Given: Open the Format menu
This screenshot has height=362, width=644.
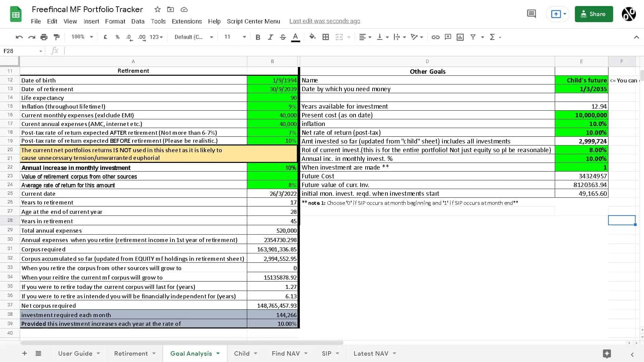Looking at the screenshot, I should tap(115, 21).
